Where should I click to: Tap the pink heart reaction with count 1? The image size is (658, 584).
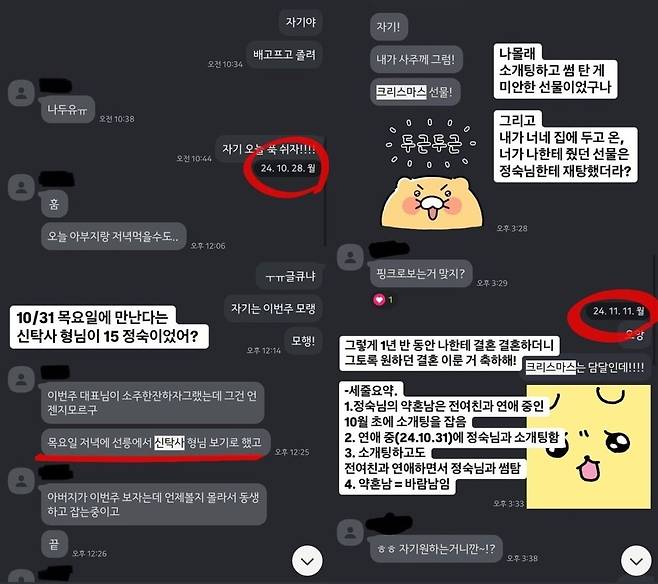point(384,300)
